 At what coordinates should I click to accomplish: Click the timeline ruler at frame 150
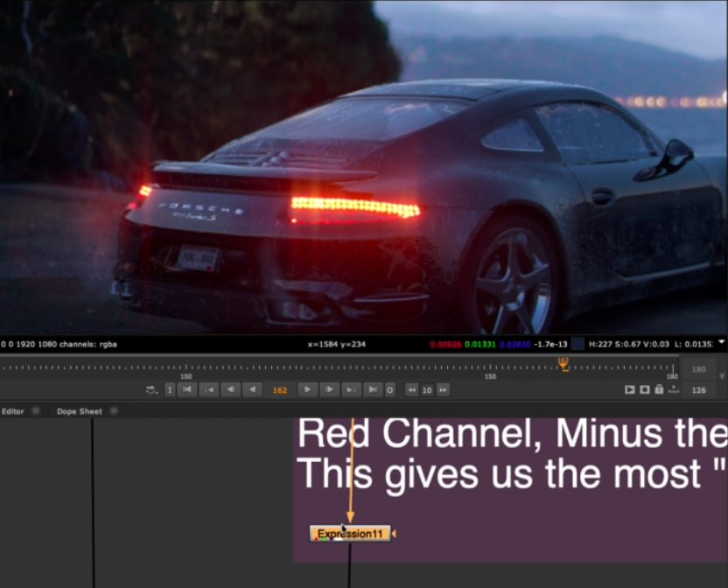(490, 368)
